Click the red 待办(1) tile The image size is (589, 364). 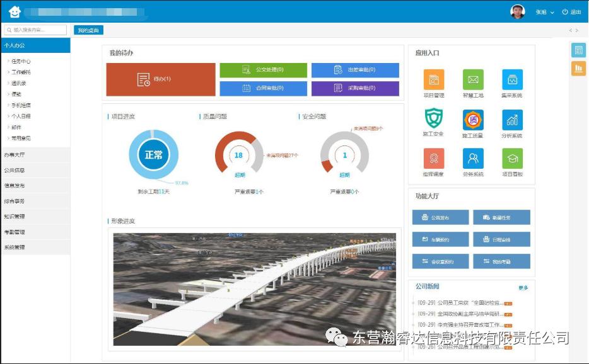(160, 79)
